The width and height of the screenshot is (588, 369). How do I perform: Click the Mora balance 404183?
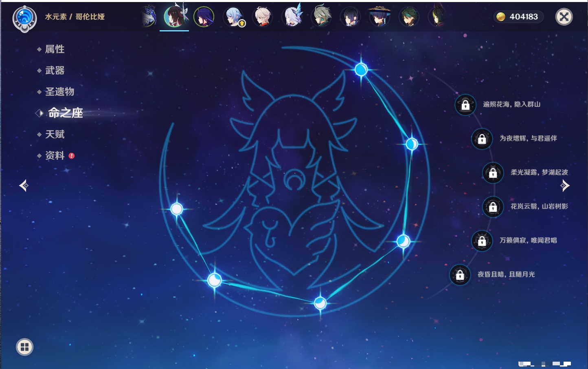pos(524,17)
